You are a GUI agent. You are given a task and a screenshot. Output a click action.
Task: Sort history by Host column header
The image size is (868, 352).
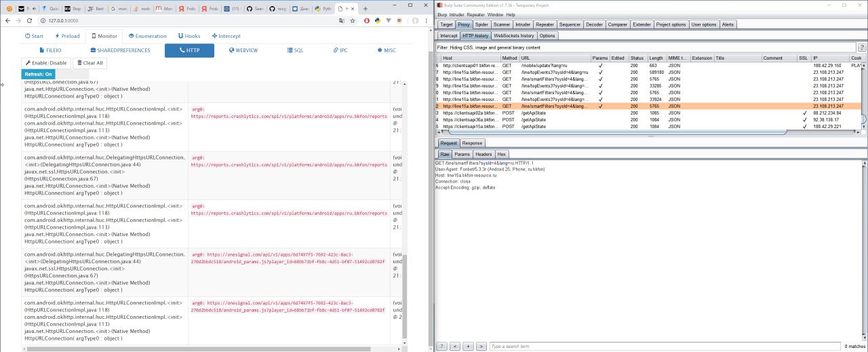click(471, 58)
